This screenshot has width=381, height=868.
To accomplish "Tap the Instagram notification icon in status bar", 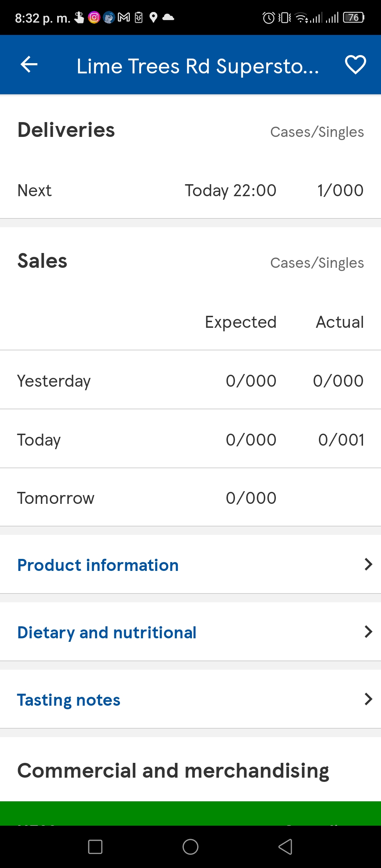I will click(94, 17).
